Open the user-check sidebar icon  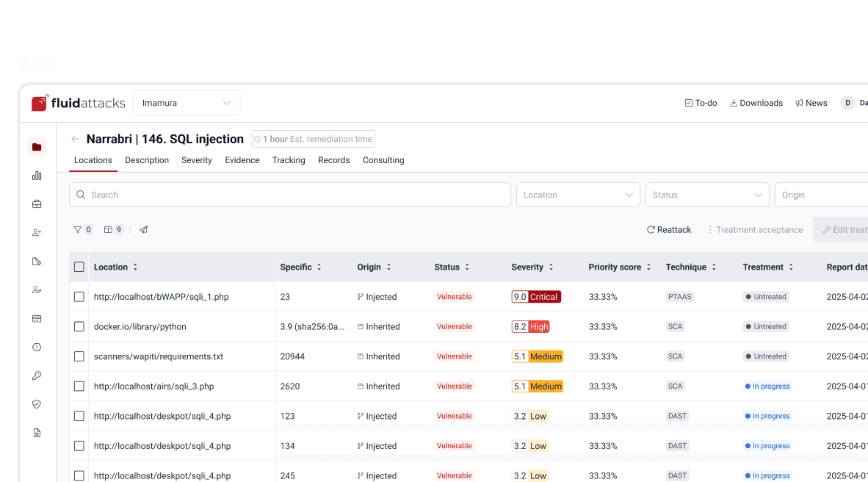coord(37,289)
